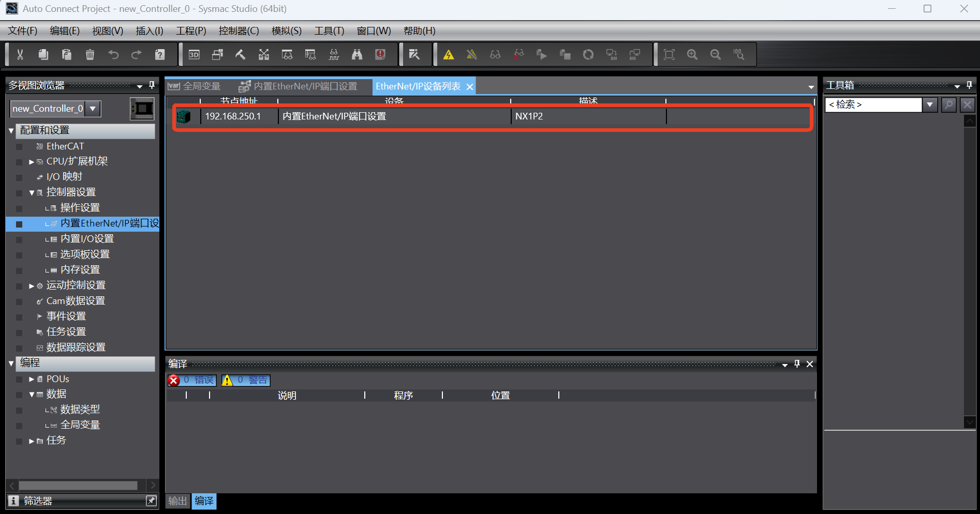The width and height of the screenshot is (980, 514).
Task: Open the 3D view toolbar icon
Action: click(x=194, y=54)
